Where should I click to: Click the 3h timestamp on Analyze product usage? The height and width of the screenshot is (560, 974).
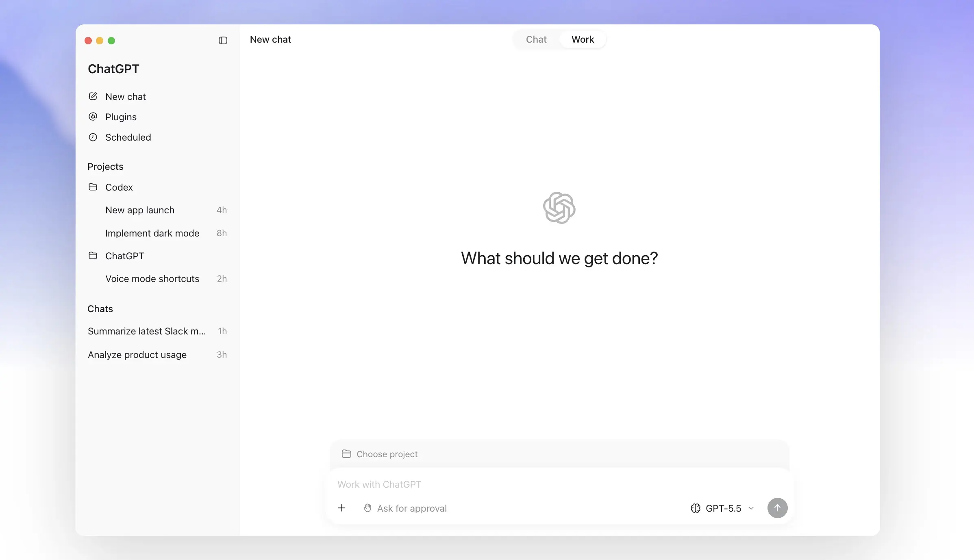point(222,354)
